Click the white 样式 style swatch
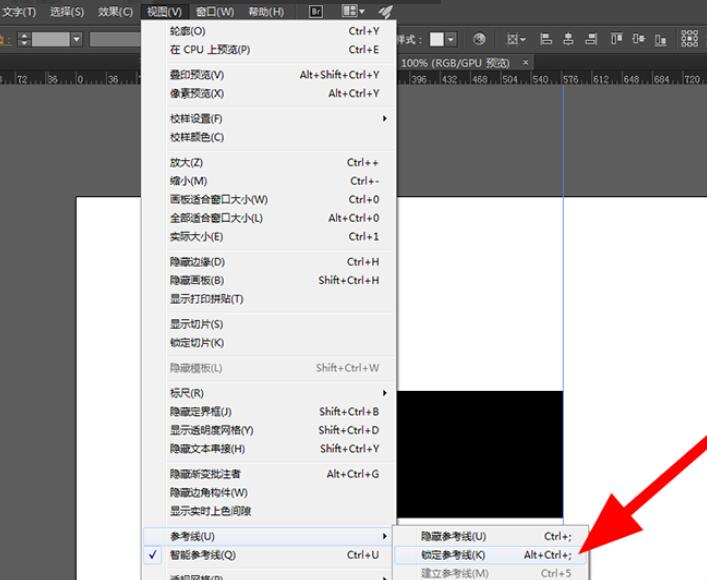707x580 pixels. pyautogui.click(x=437, y=39)
